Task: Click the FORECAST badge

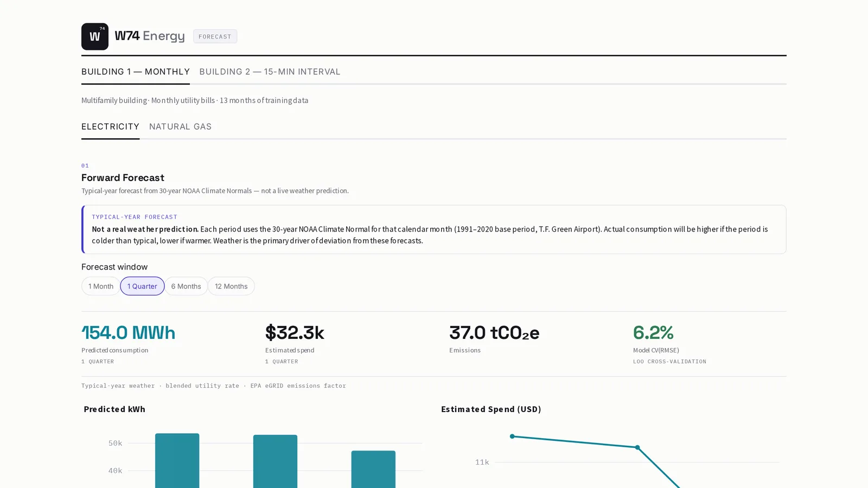Action: click(x=215, y=36)
